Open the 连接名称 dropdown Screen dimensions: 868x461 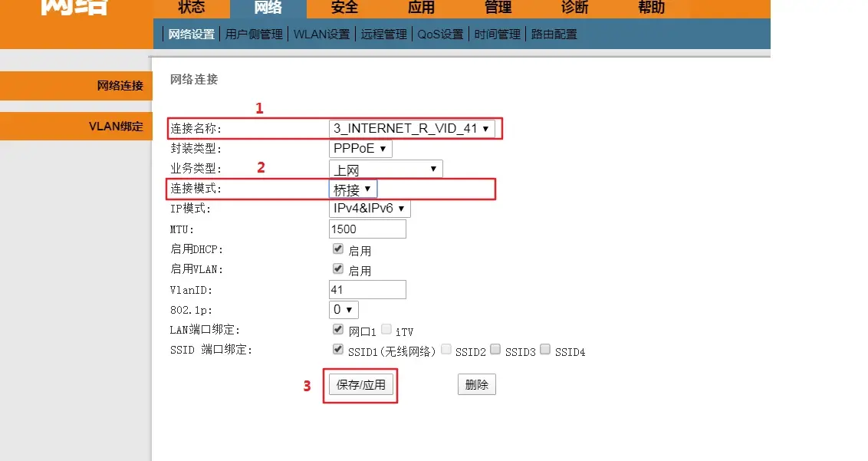[412, 129]
